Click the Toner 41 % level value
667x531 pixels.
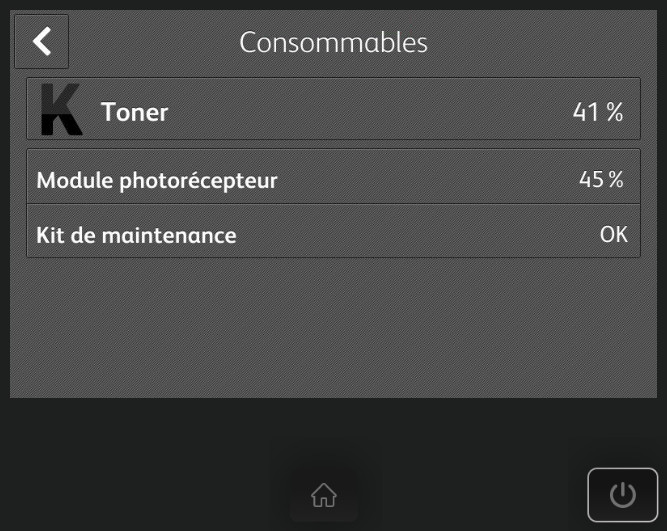click(598, 112)
